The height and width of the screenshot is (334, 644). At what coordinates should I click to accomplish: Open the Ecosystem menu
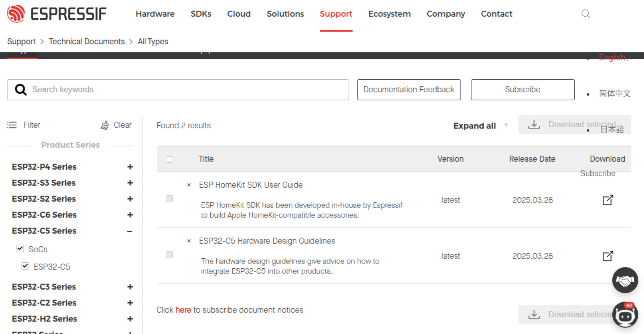point(389,14)
